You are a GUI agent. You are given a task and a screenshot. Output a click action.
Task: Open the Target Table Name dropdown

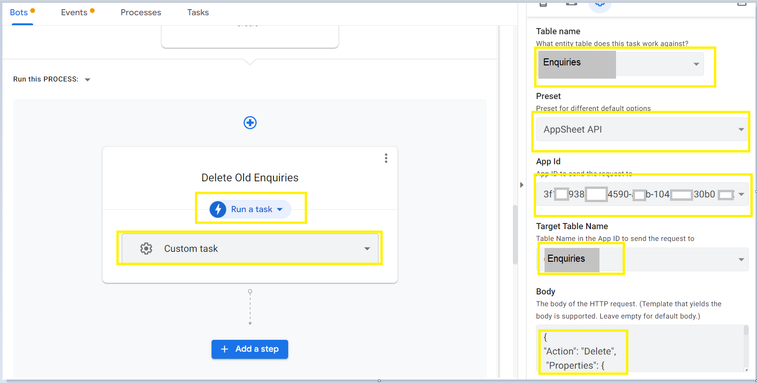click(x=642, y=259)
